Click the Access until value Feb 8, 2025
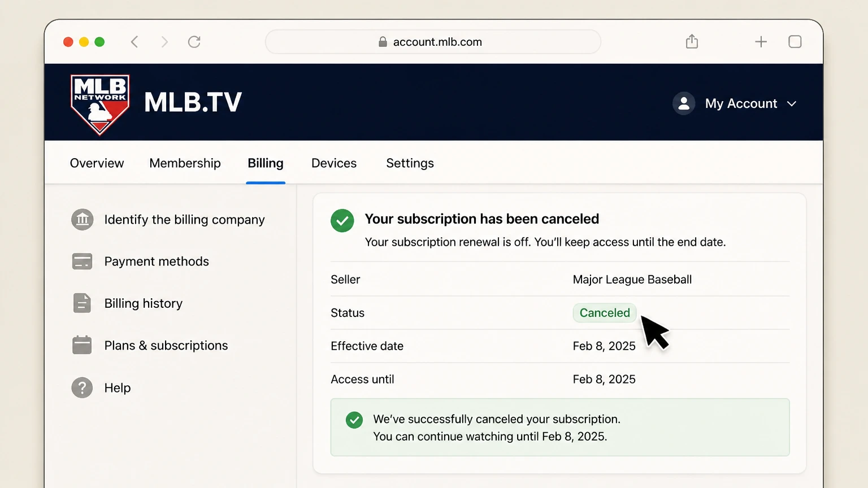 (604, 380)
